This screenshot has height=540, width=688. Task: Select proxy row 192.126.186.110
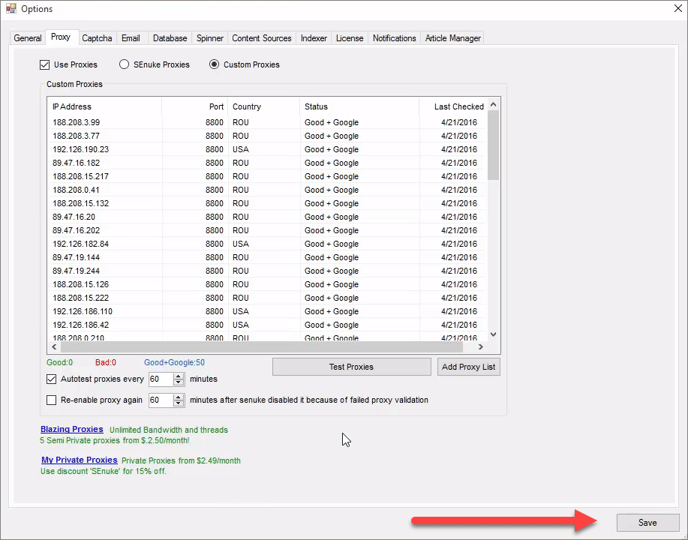(268, 311)
